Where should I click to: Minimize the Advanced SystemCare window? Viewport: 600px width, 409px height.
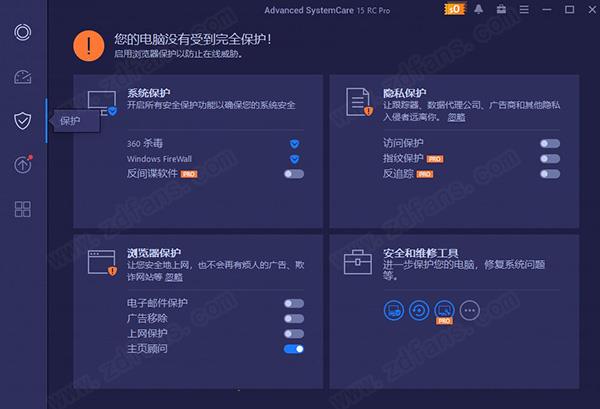[x=547, y=9]
